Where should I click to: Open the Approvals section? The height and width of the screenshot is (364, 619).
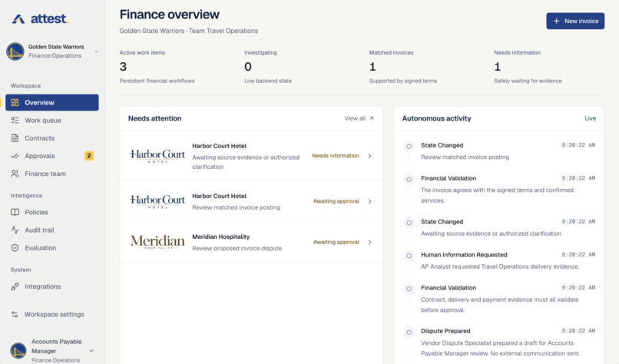[52, 156]
